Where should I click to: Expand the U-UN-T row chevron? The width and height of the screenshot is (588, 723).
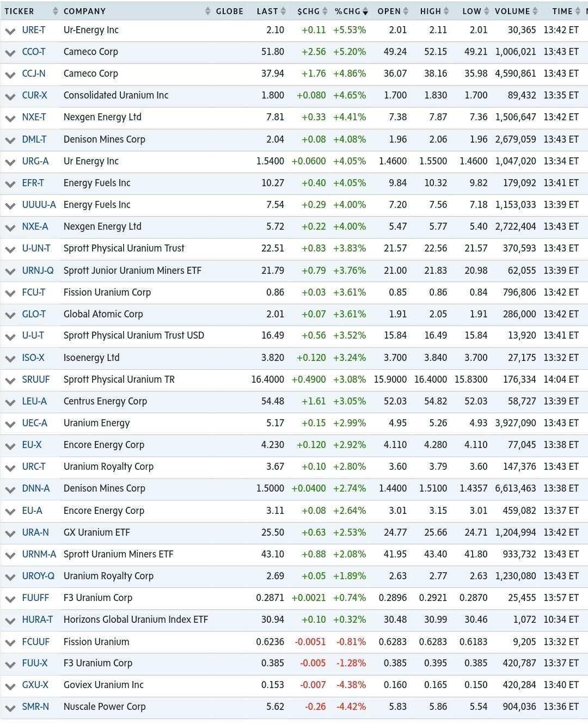10,249
